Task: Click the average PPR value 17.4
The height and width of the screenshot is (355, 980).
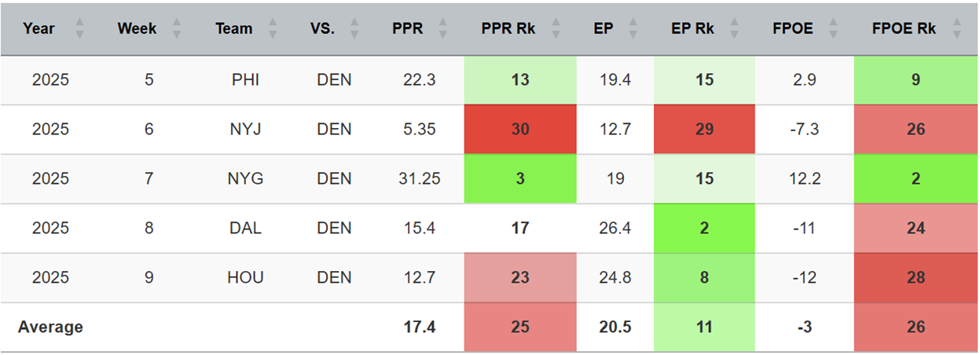Action: (x=420, y=327)
